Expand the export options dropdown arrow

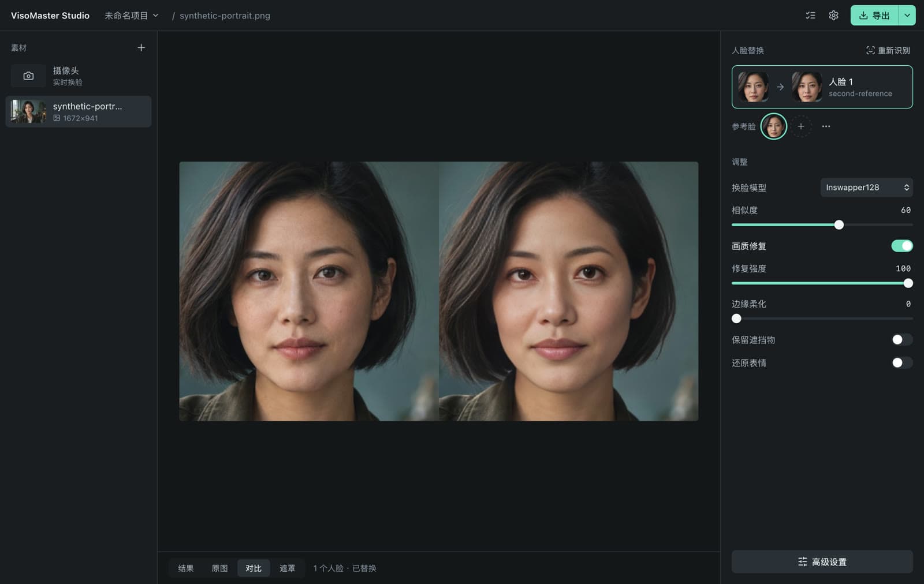[907, 16]
